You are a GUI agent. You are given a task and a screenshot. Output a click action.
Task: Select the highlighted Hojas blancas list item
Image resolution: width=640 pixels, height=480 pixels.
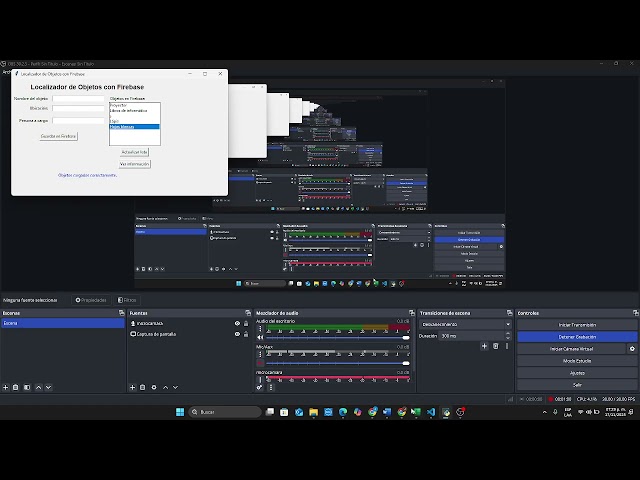135,127
